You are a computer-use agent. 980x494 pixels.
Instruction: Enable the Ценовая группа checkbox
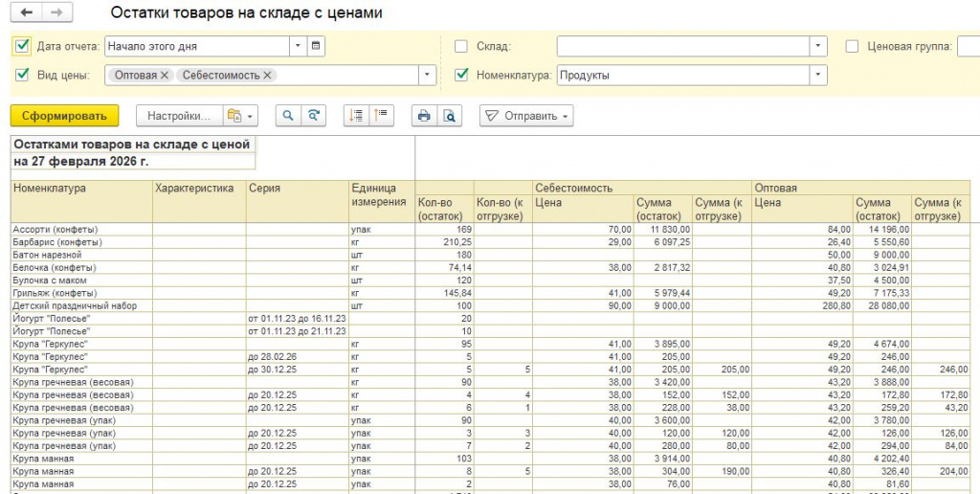coord(853,45)
